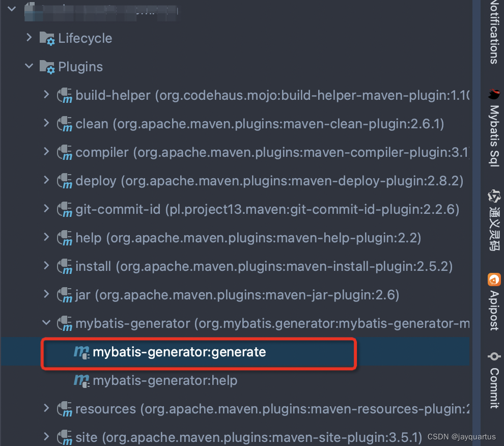This screenshot has width=504, height=446.
Task: Select the mybatis-generator:generate goal icon
Action: click(81, 352)
